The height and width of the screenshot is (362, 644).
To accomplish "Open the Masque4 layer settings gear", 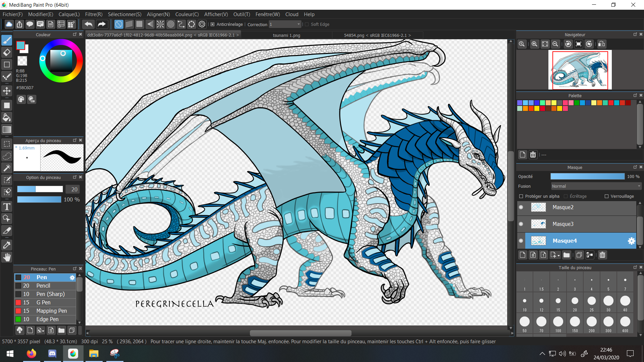I will (x=631, y=241).
